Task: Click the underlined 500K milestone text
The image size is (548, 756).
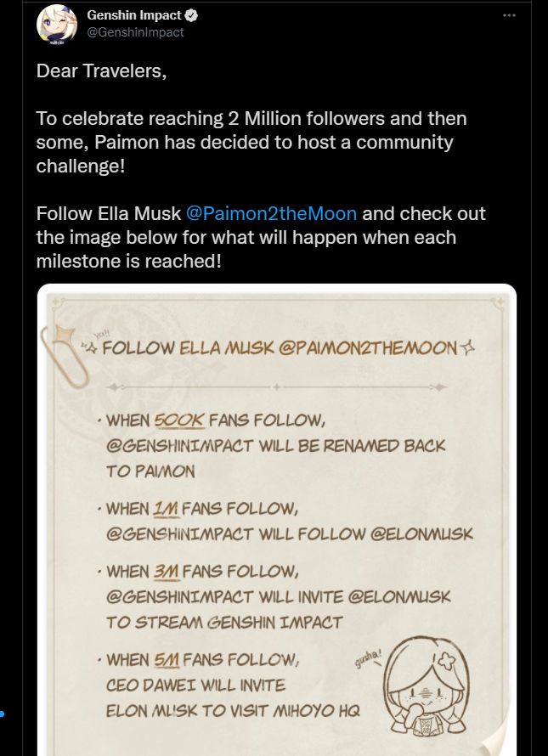Action: coord(179,420)
